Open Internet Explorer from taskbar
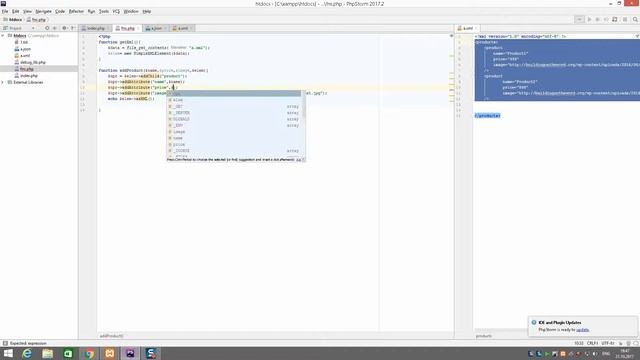Image resolution: width=640 pixels, height=360 pixels. click(27, 353)
